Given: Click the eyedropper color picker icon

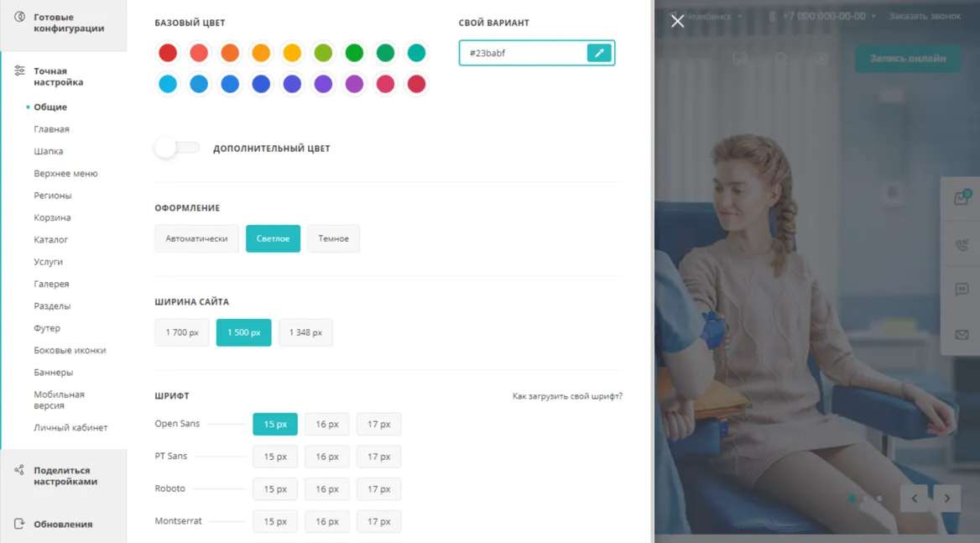Looking at the screenshot, I should (x=599, y=53).
